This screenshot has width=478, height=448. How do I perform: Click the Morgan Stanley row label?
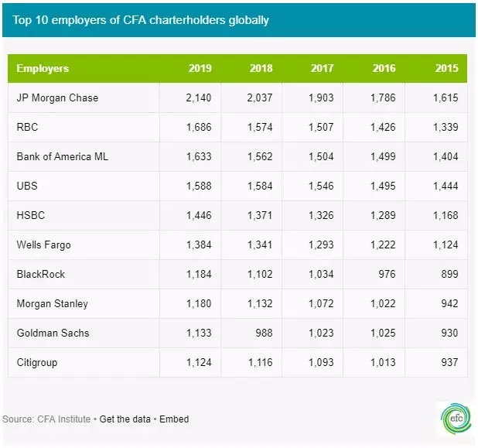pyautogui.click(x=52, y=303)
